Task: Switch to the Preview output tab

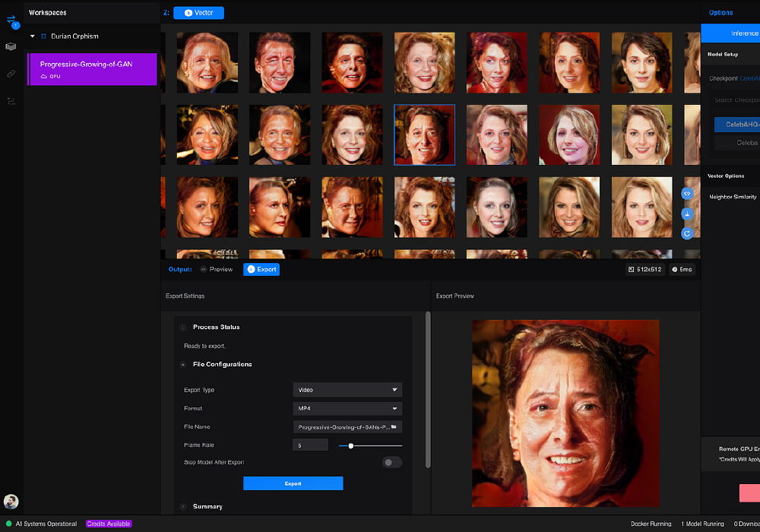Action: (x=217, y=269)
